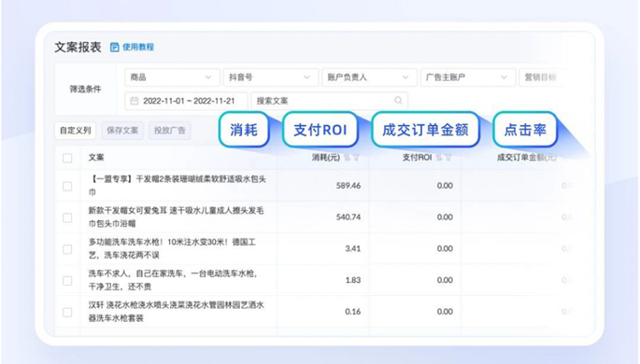Click the 文案 column header
Image resolution: width=640 pixels, height=364 pixels.
pyautogui.click(x=96, y=158)
